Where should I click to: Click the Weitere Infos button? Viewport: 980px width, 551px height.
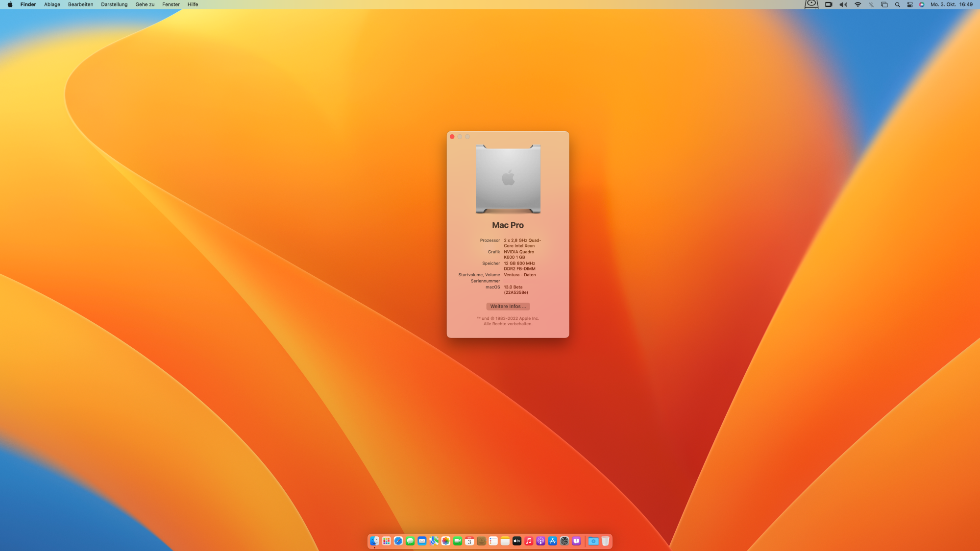tap(508, 306)
